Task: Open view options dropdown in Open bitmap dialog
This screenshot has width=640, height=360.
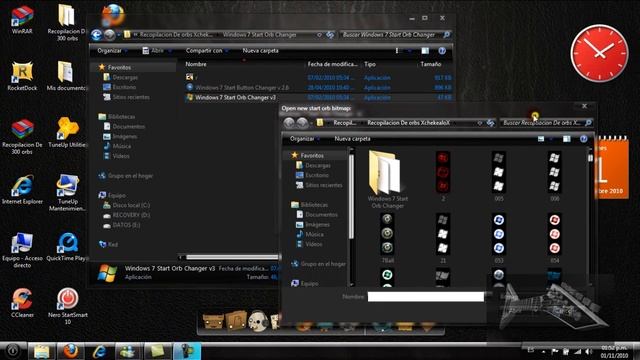Action: pos(551,139)
